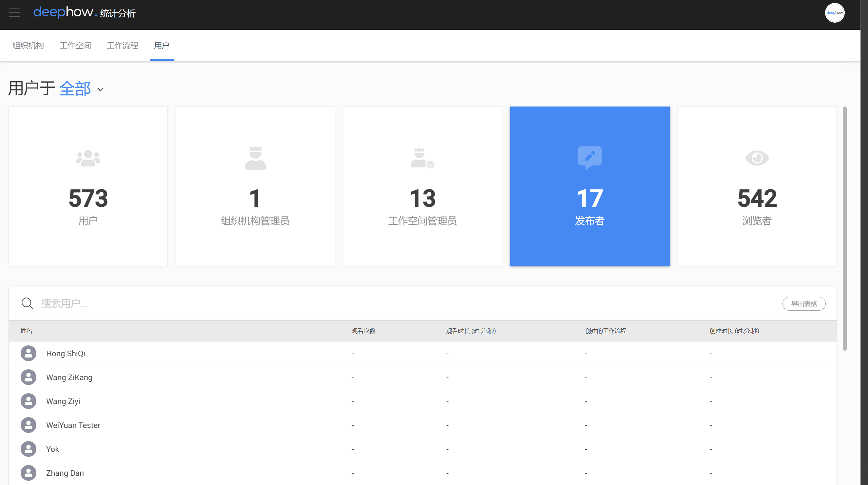The height and width of the screenshot is (485, 868).
Task: Click the 统计分析 header title
Action: tap(118, 13)
